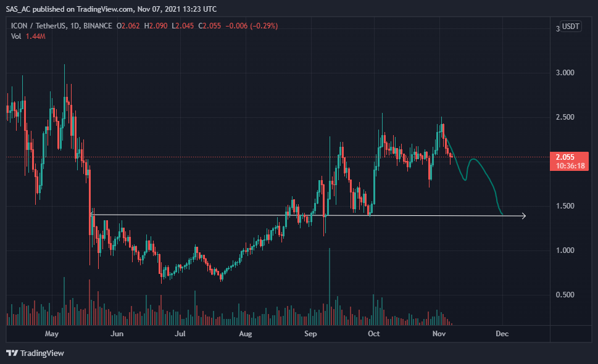The height and width of the screenshot is (364, 598).
Task: Click the 1.000 price axis label
Action: coord(565,250)
